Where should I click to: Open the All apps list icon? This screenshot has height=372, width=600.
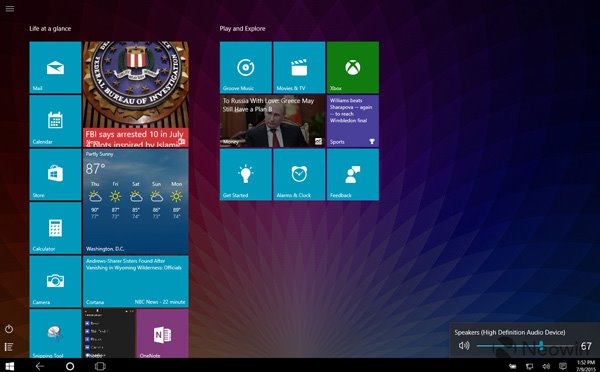9,347
